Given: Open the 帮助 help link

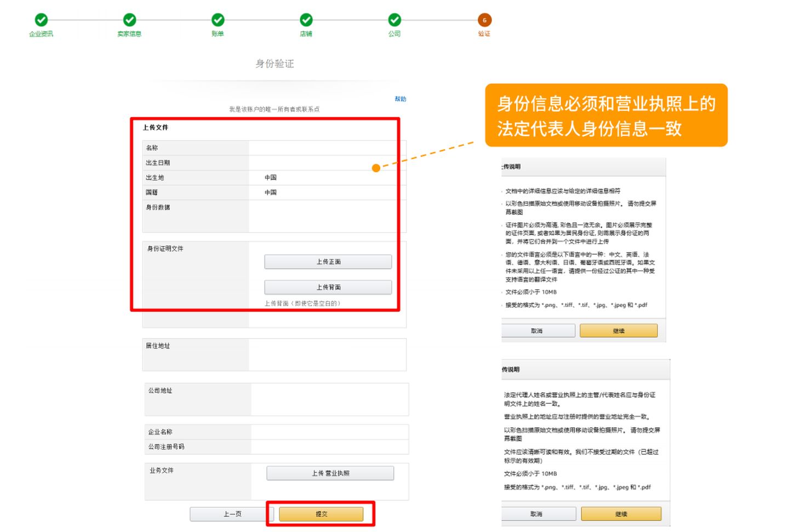Looking at the screenshot, I should pyautogui.click(x=401, y=99).
